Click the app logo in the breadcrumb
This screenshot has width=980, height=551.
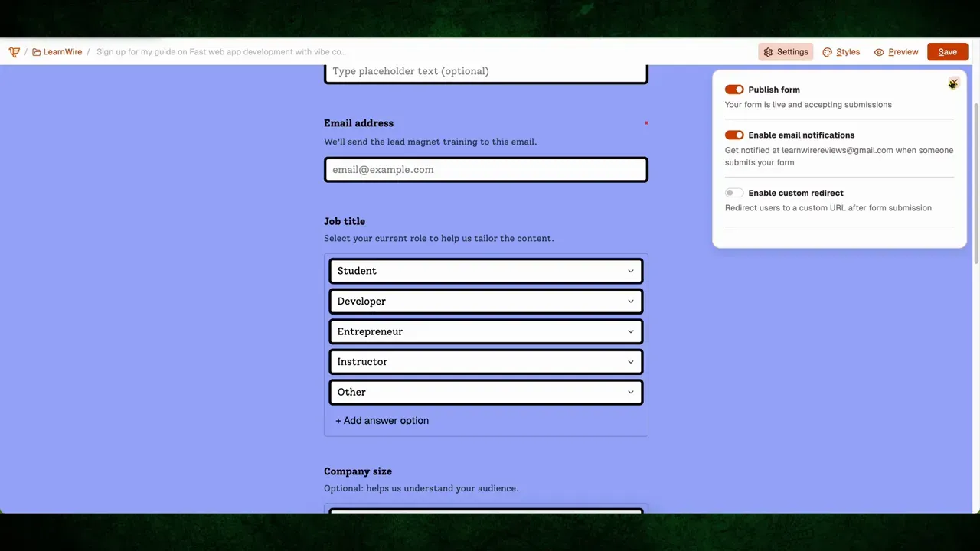coord(14,51)
